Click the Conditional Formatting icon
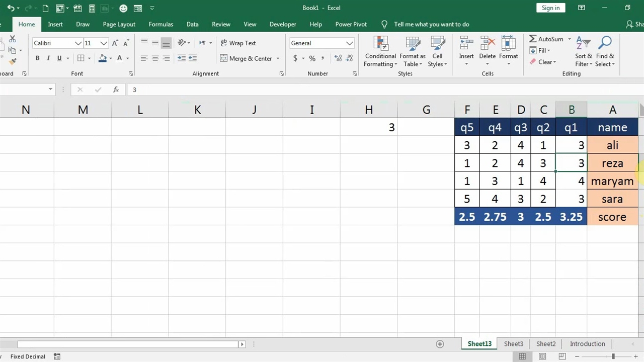Screen dimensions: 644x362 [380, 44]
